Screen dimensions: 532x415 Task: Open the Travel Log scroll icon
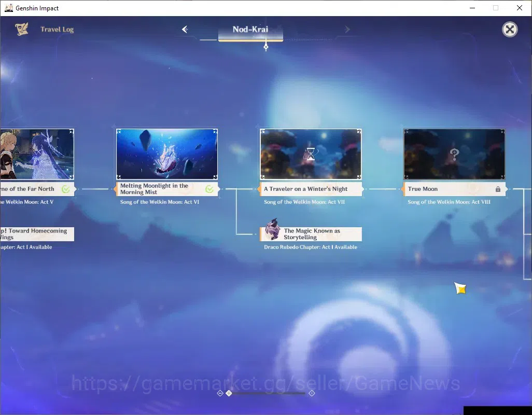[x=22, y=29]
